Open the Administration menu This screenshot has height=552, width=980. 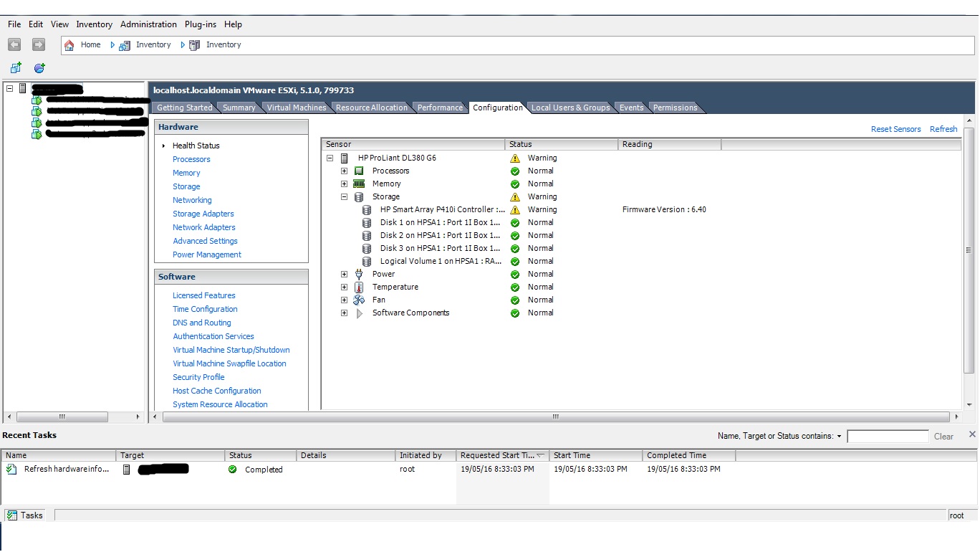pos(148,24)
